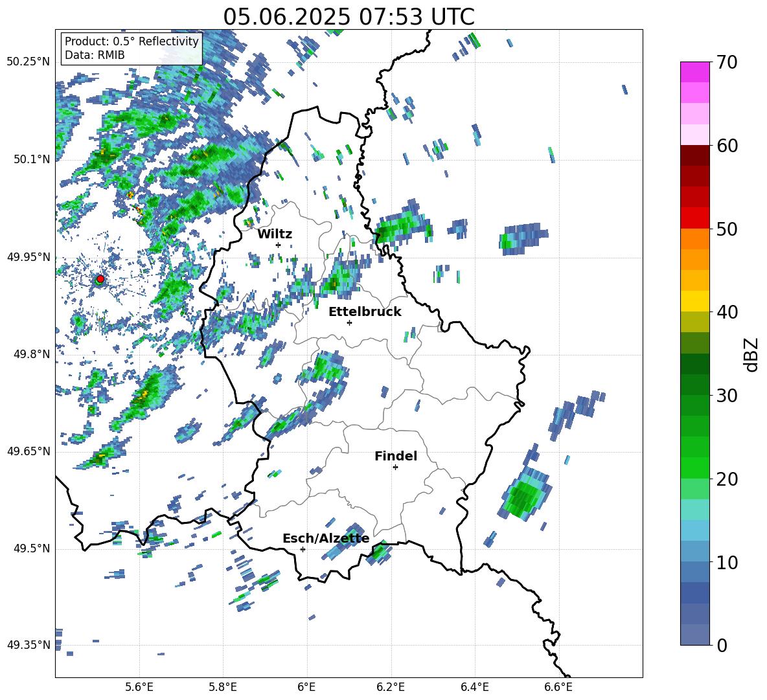This screenshot has height=700, width=767.
Task: Select the Esch/Alzette station label
Action: point(326,539)
